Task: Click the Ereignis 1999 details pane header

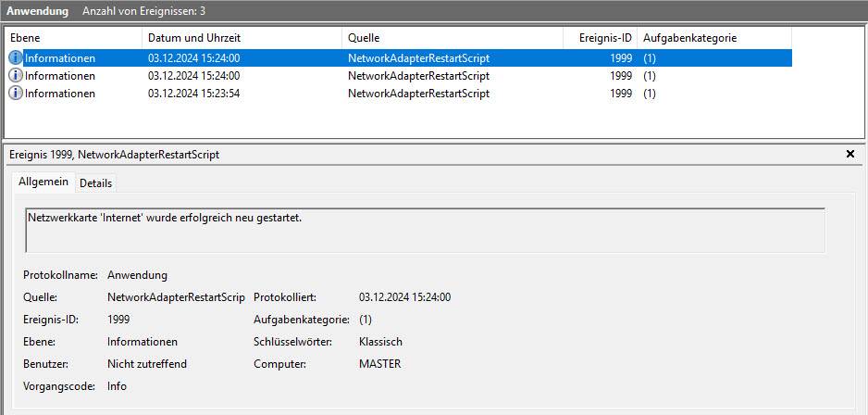Action: pyautogui.click(x=114, y=155)
